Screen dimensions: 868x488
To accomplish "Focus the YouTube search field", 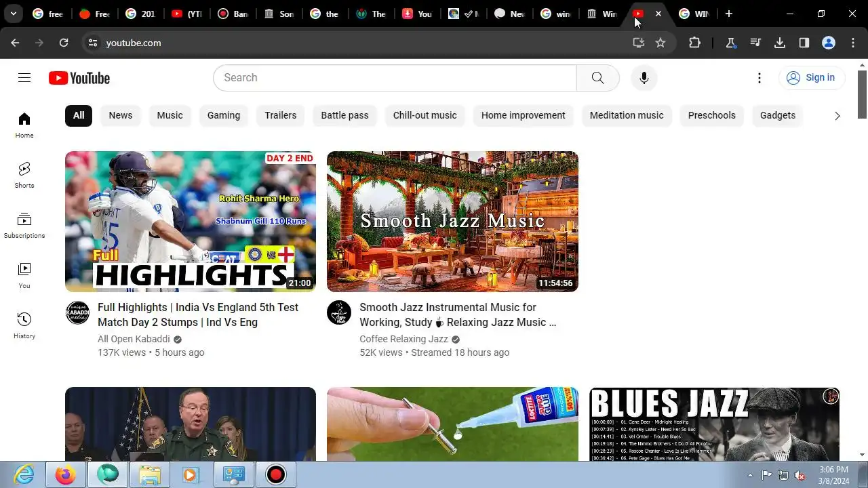I will (395, 78).
